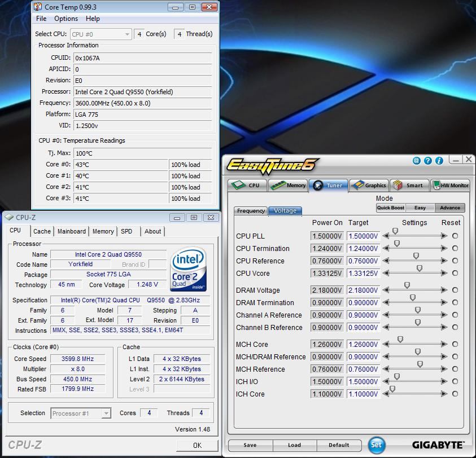
Task: Click the Quick Boost mode button
Action: pos(391,208)
